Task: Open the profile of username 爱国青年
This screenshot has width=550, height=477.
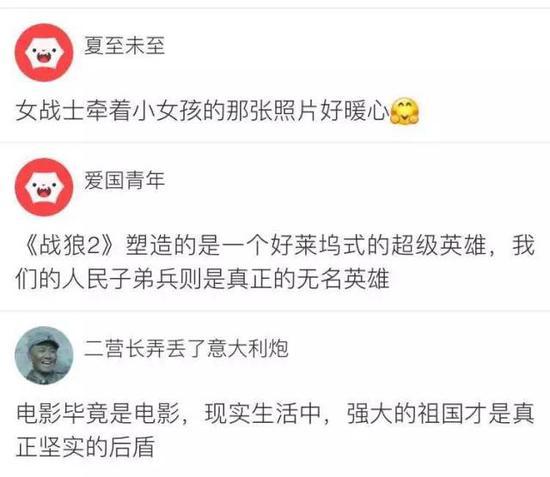Action: point(125,180)
